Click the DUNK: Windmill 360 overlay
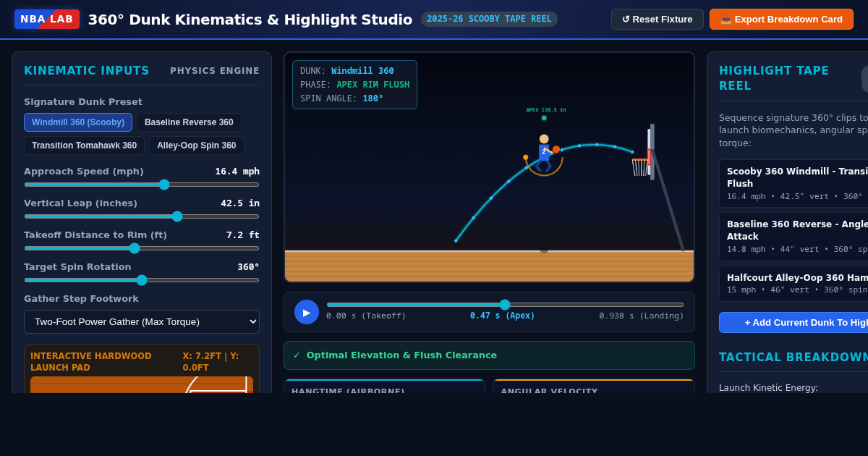Screen dimensions: 868x456 coord(347,71)
